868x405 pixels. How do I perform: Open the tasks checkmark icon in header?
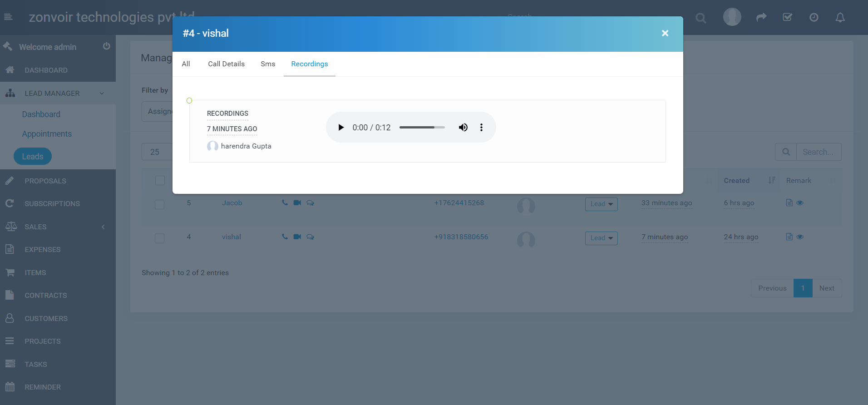788,17
